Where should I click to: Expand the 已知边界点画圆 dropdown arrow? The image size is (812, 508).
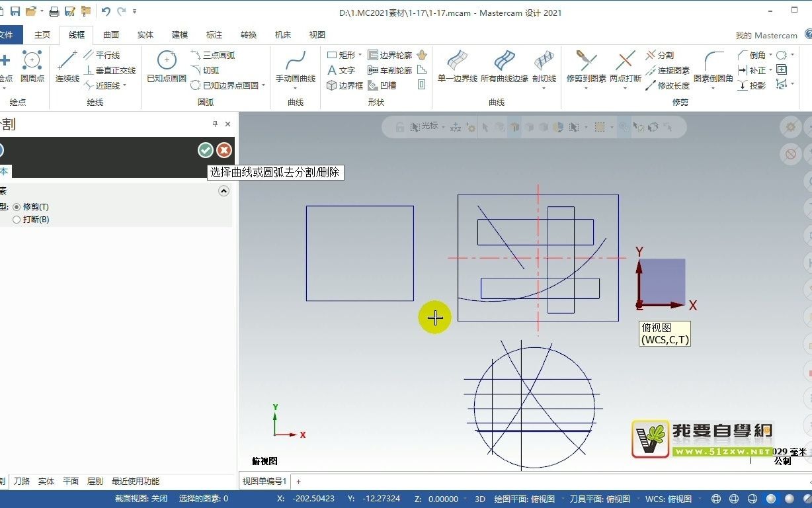pos(263,85)
